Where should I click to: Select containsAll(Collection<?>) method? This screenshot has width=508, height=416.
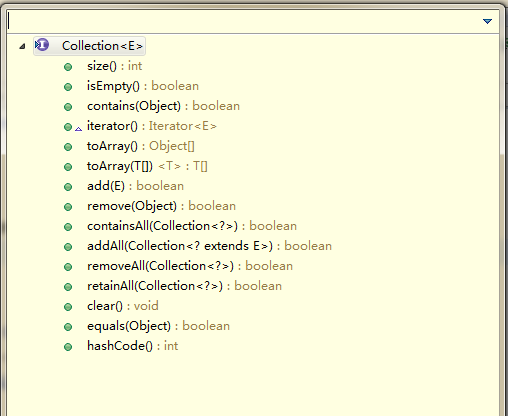coord(192,226)
